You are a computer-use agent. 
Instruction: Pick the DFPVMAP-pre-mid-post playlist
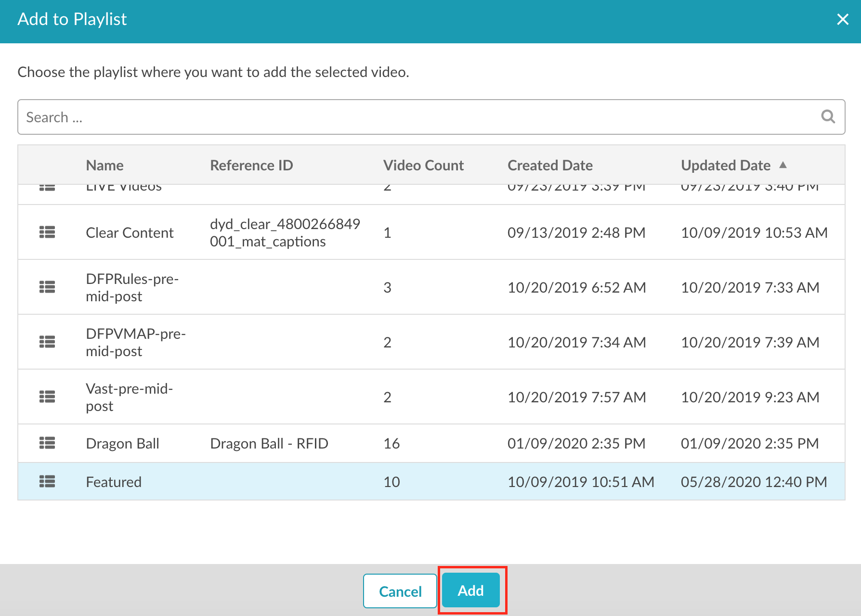[135, 342]
